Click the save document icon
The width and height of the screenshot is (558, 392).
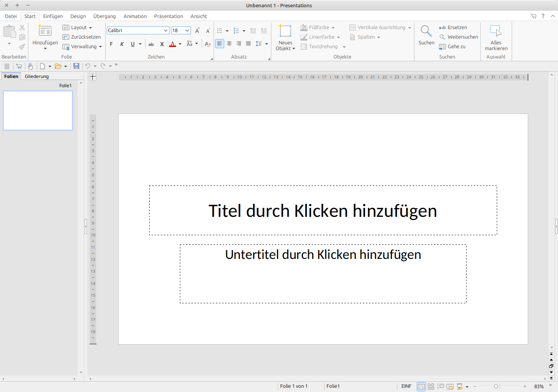76,66
